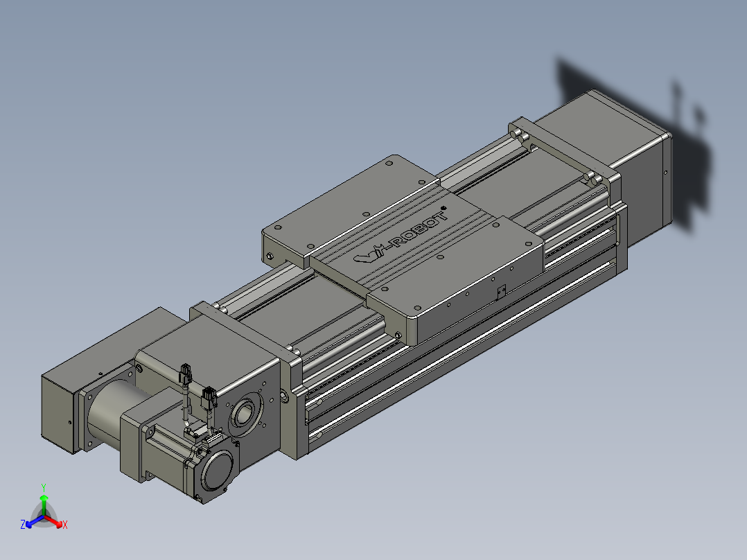The width and height of the screenshot is (747, 560).
Task: Select the small square sensor bracket on the carriage side
Action: tap(501, 291)
